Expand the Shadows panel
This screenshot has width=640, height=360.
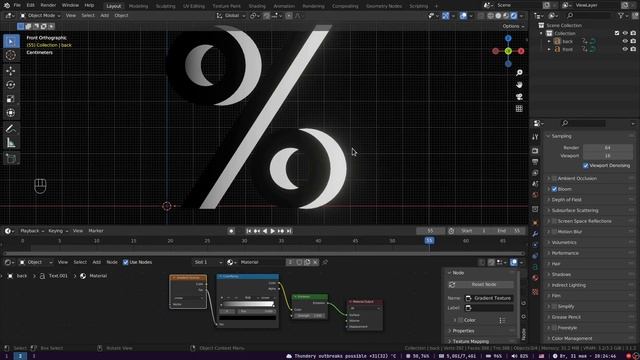tap(561, 274)
